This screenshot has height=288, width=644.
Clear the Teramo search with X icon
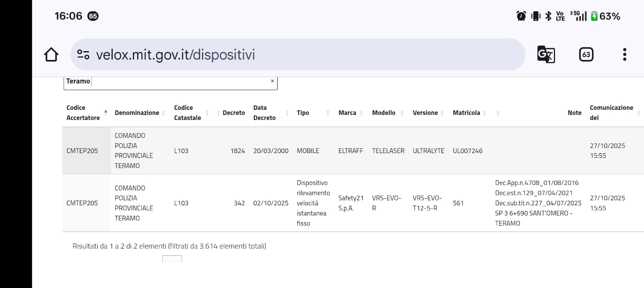tap(272, 81)
